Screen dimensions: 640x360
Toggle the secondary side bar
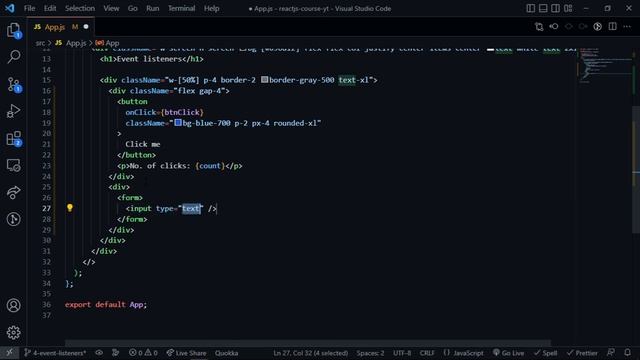(556, 8)
